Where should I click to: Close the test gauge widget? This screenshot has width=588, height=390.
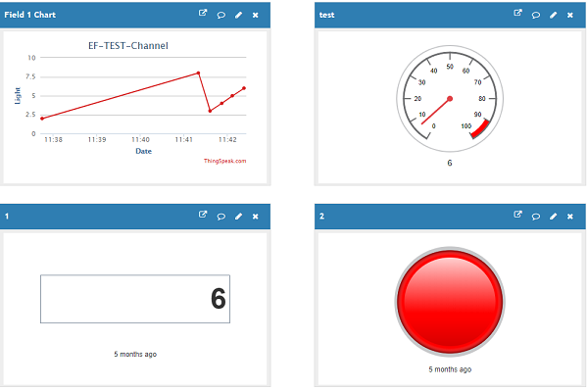(x=570, y=15)
